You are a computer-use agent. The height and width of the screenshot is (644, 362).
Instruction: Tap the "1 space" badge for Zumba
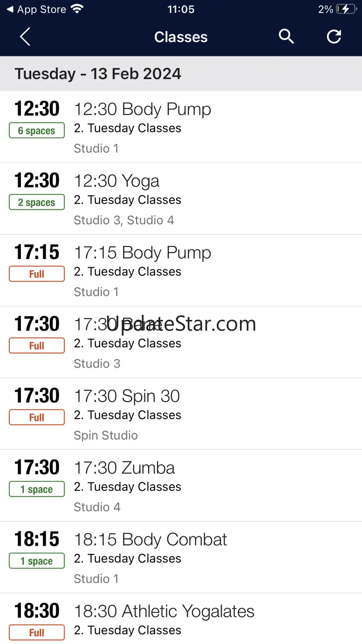click(37, 489)
